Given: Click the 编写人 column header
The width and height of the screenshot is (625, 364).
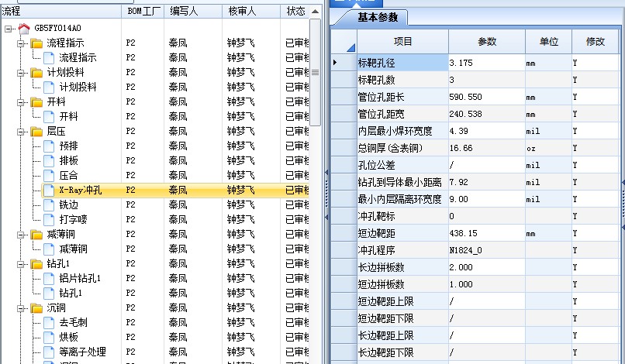Looking at the screenshot, I should coord(193,11).
